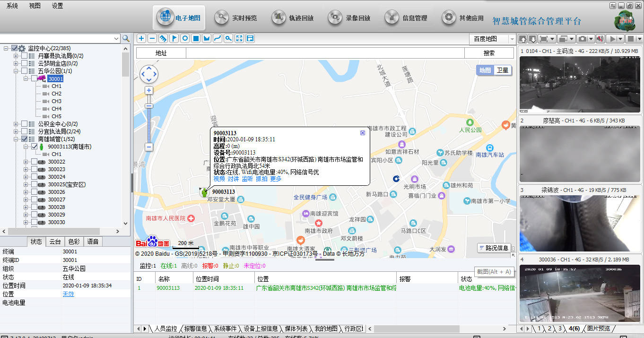This screenshot has height=338, width=644.
Task: Click the 对讲 link in the popup
Action: point(234,179)
